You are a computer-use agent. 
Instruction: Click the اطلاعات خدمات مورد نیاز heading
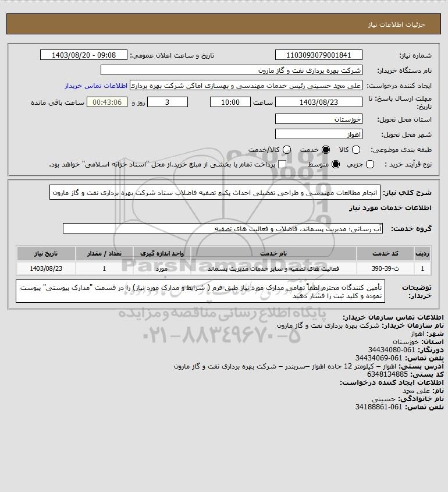point(390,208)
